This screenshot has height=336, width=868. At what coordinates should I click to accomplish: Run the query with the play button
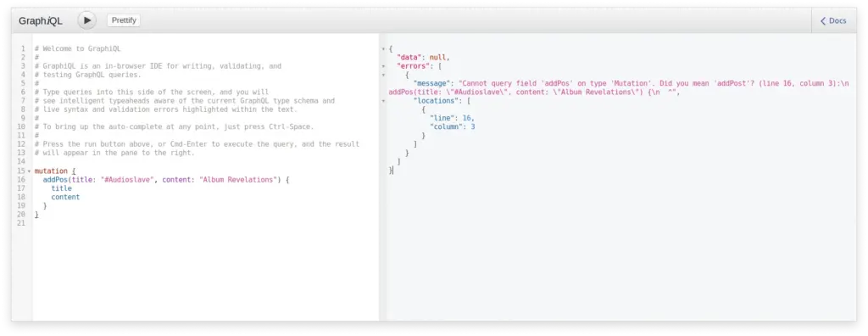(87, 20)
